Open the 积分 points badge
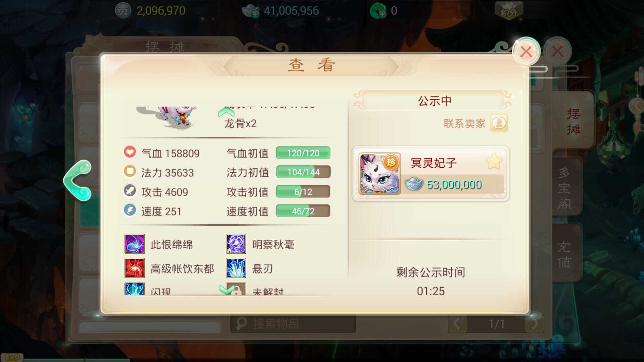 coord(509,11)
